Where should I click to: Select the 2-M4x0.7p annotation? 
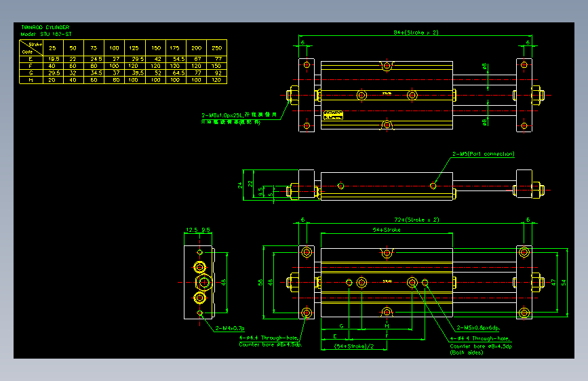point(230,329)
